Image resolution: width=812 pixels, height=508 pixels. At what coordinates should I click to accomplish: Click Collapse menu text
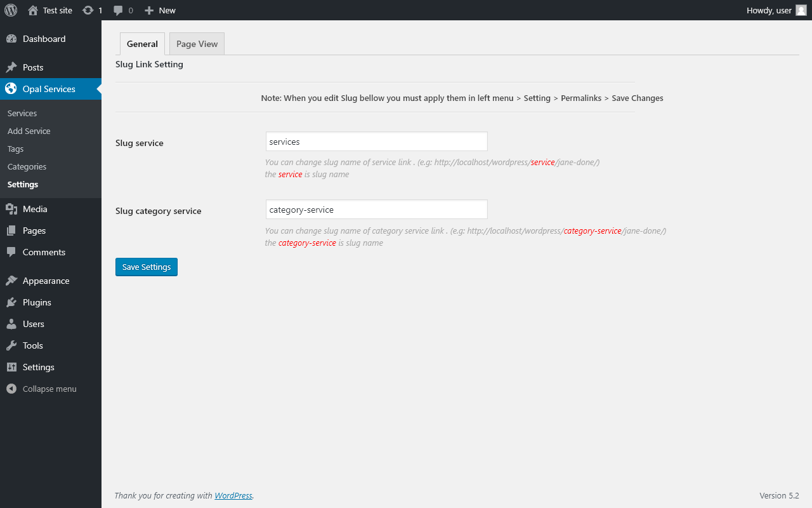click(49, 389)
